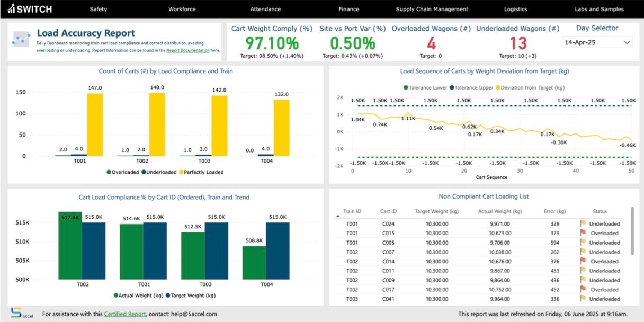This screenshot has width=644, height=322.
Task: Select the yellow T001 bar labeled 147.0
Action: [95, 124]
